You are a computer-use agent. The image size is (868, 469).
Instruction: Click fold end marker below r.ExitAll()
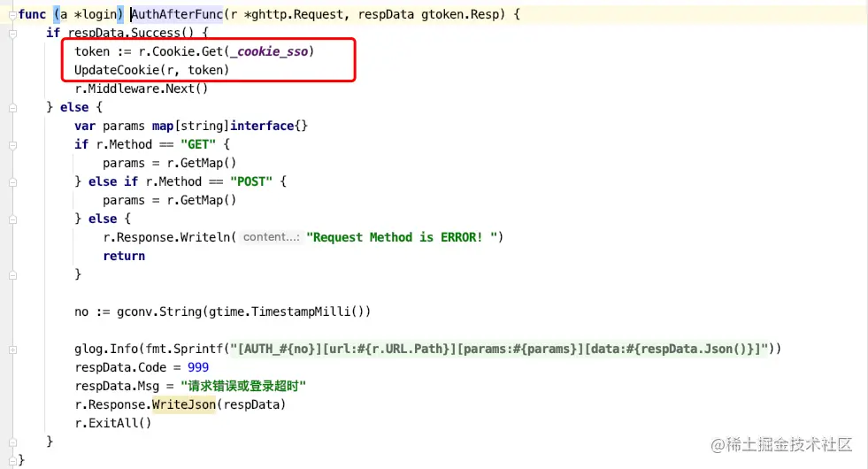pos(12,442)
